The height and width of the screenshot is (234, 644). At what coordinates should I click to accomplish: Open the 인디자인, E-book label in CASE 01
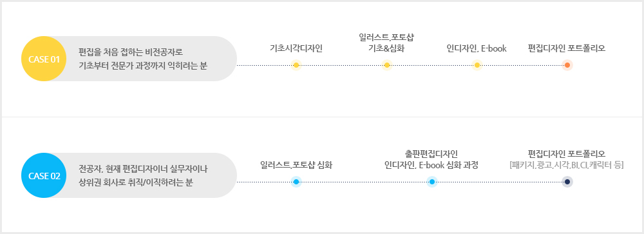pyautogui.click(x=477, y=48)
